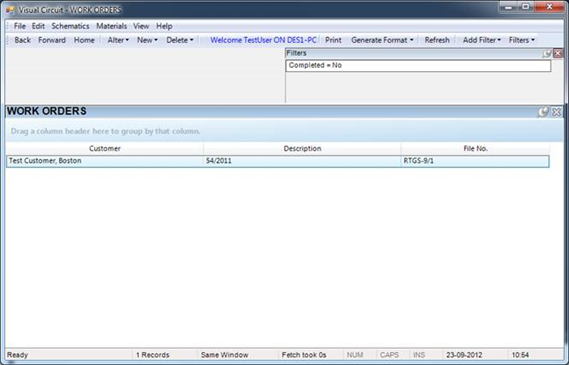Image resolution: width=569 pixels, height=365 pixels.
Task: Close the Visual Circuit window
Action: point(549,7)
